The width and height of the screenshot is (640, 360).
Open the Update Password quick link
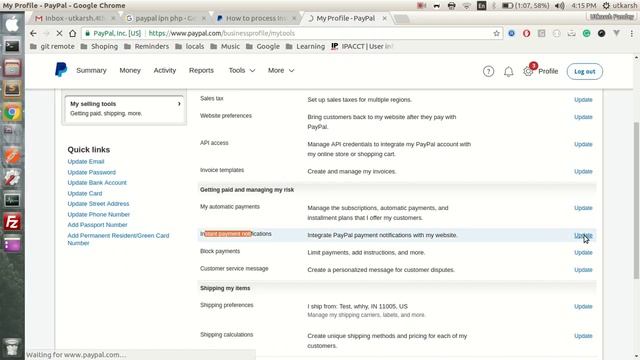(x=91, y=172)
